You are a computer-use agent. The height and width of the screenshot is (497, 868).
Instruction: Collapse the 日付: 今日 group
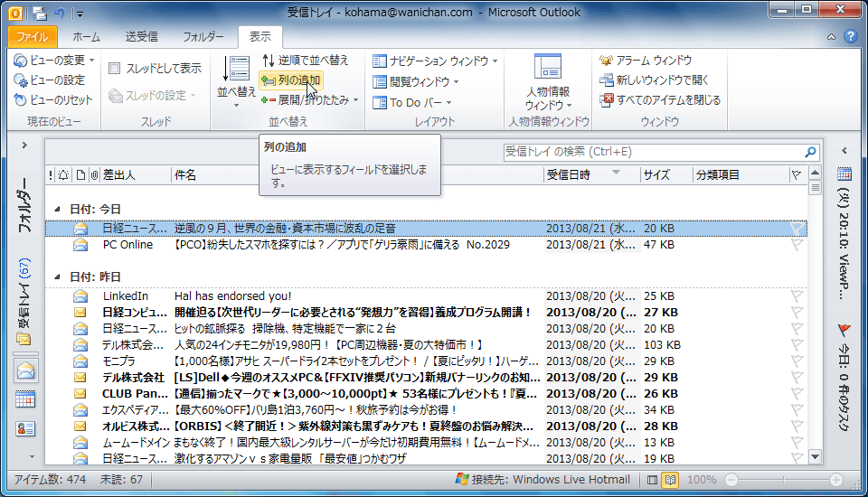point(57,210)
